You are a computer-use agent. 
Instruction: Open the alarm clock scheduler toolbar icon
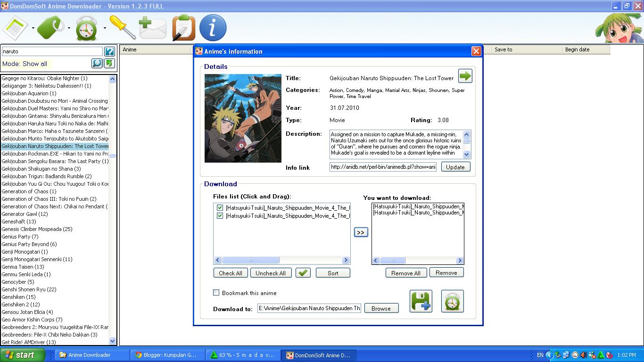[87, 28]
